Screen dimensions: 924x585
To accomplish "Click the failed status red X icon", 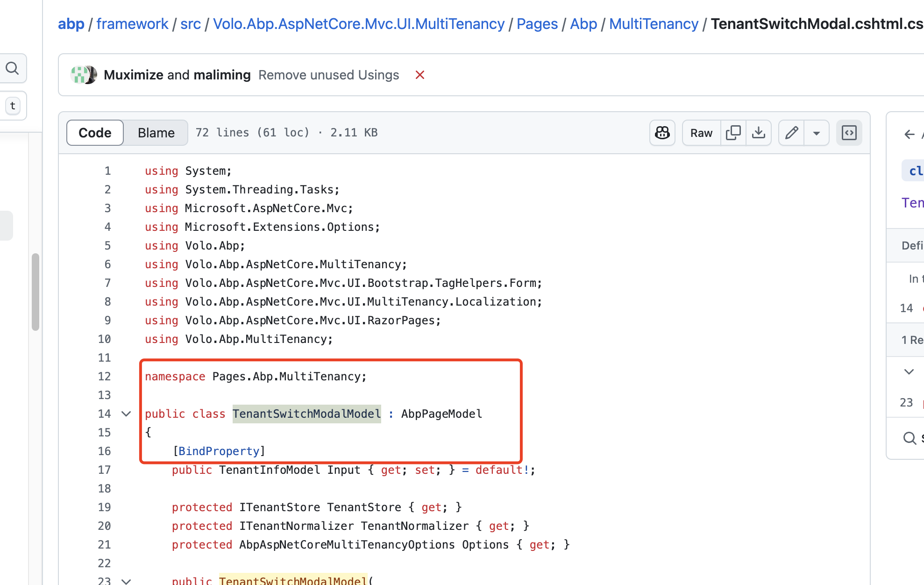I will [x=419, y=75].
